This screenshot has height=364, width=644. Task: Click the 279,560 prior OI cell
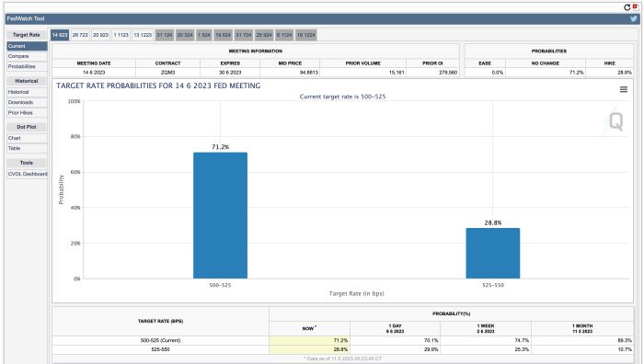click(433, 73)
